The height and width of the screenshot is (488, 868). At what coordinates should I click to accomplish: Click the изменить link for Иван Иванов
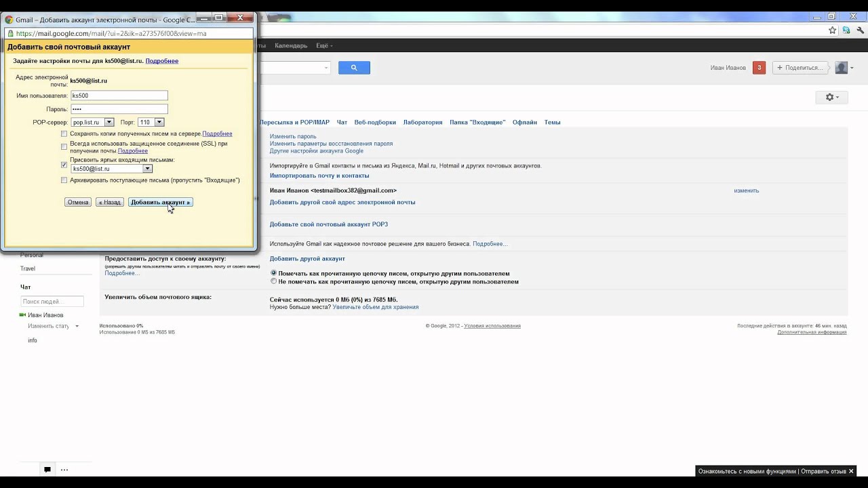click(x=746, y=190)
